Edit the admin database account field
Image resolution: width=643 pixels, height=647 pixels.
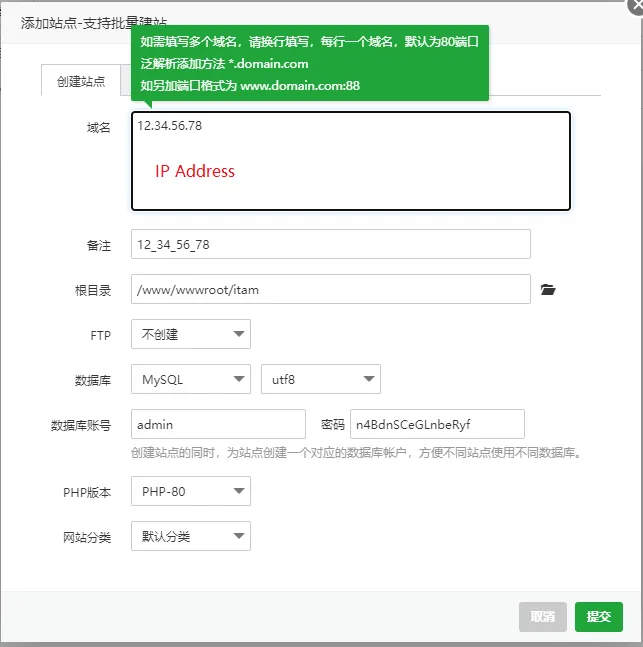pyautogui.click(x=218, y=424)
